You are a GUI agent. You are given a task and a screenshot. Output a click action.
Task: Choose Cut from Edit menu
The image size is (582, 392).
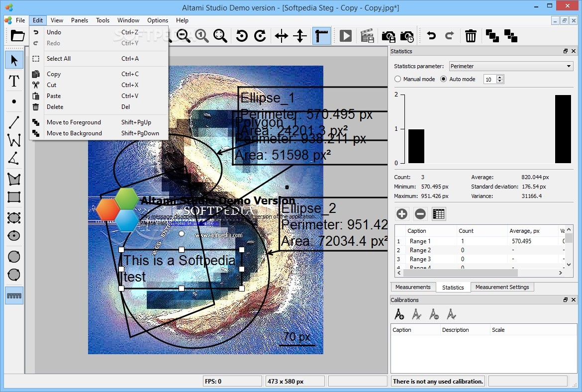pyautogui.click(x=98, y=85)
